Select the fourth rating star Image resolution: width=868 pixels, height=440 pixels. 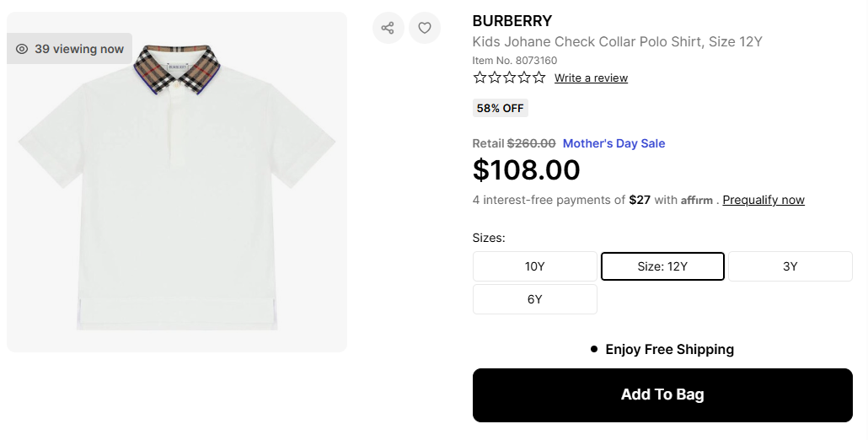point(523,78)
